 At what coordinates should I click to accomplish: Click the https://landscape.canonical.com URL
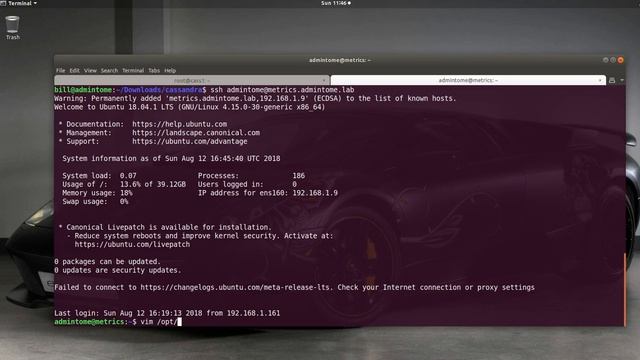196,133
